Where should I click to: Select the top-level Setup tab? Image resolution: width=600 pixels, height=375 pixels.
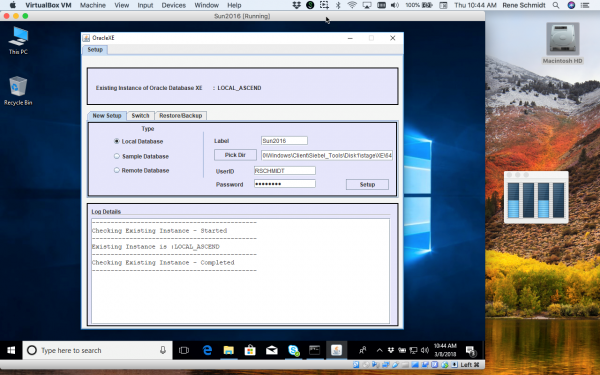tap(95, 50)
